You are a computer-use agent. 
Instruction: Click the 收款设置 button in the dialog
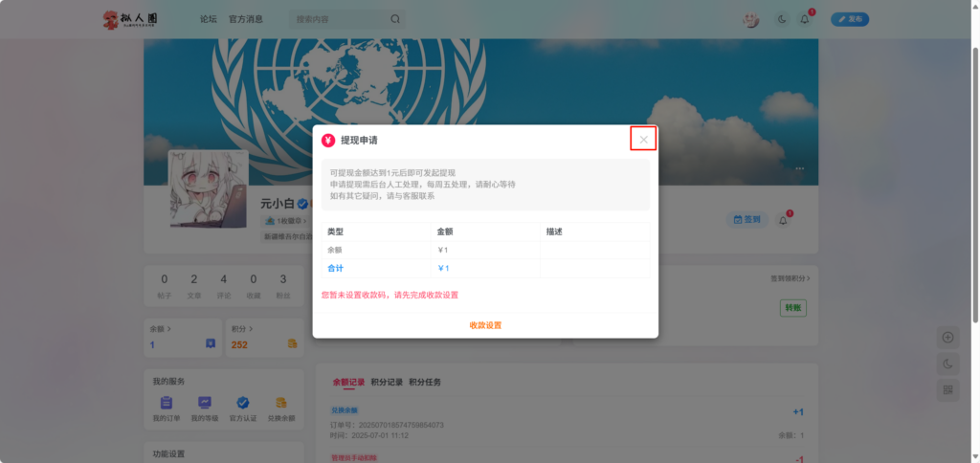point(485,325)
